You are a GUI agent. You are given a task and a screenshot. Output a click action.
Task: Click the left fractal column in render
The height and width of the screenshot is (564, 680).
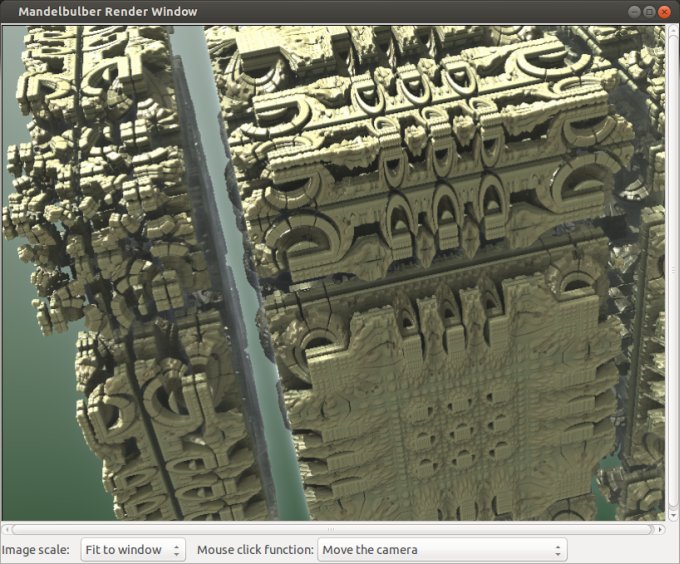(100, 300)
